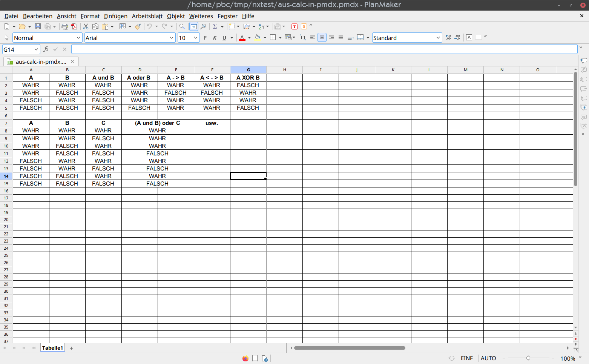Click the character format A icon
This screenshot has width=589, height=364.
(x=469, y=38)
